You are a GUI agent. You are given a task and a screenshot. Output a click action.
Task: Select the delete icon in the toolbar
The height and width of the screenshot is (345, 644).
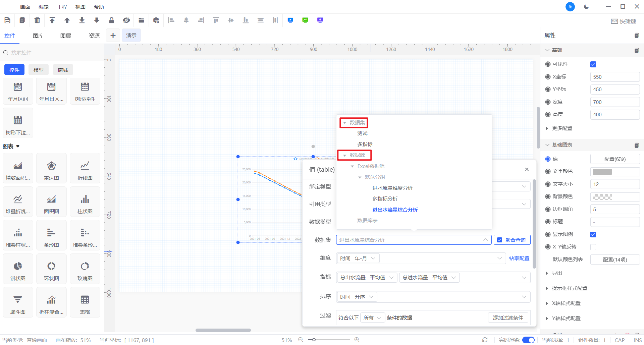pos(37,20)
